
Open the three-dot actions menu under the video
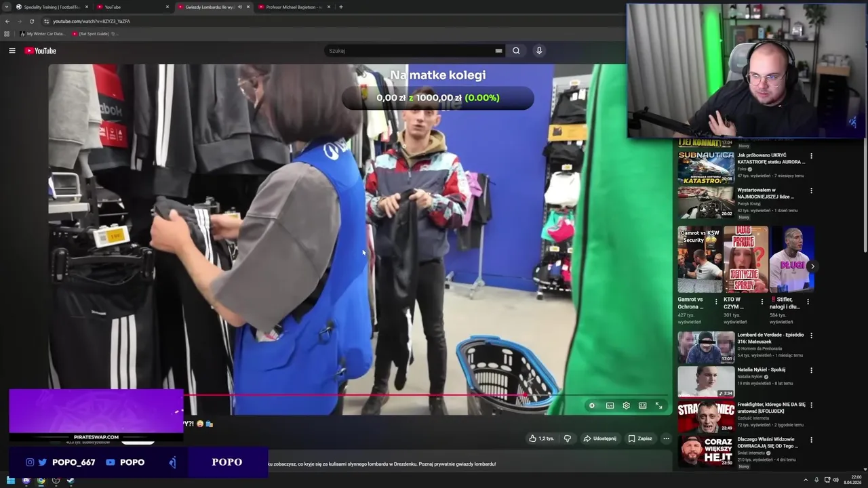pos(666,439)
